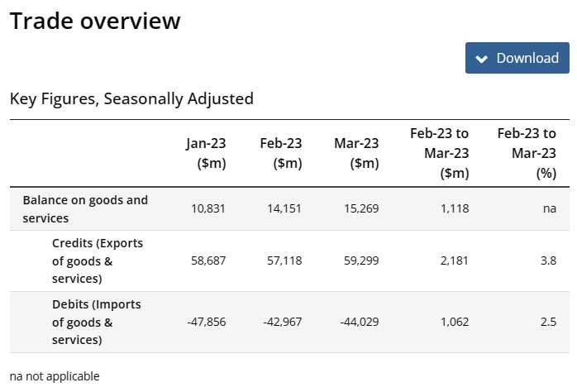Click the 15,269 balance cell for Mar-23
Viewport: 577px width, 392px height.
[x=362, y=208]
